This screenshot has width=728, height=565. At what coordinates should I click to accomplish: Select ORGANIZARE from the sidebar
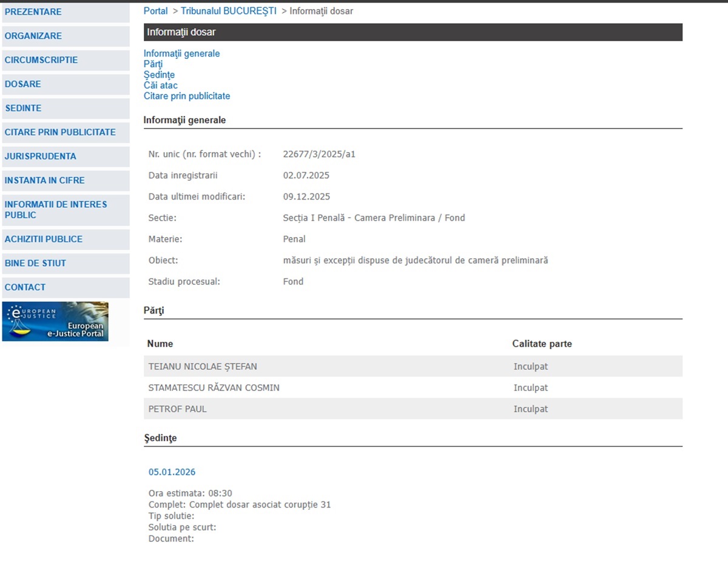[x=33, y=36]
